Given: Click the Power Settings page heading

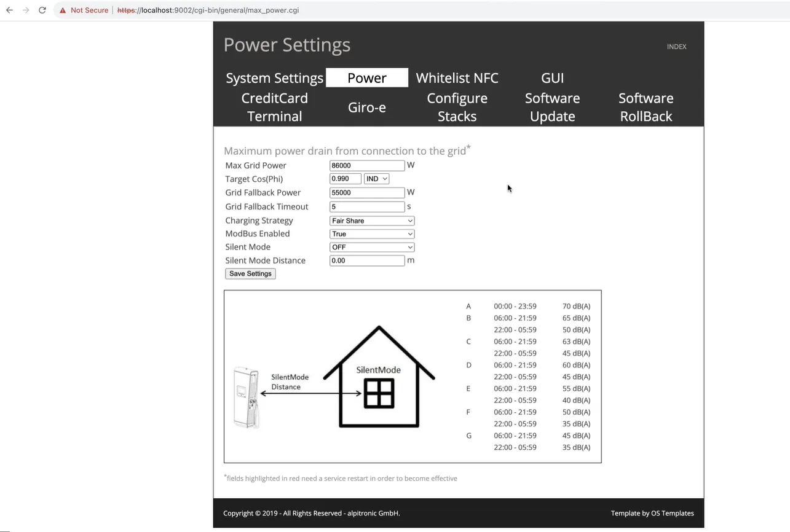Looking at the screenshot, I should tap(286, 45).
